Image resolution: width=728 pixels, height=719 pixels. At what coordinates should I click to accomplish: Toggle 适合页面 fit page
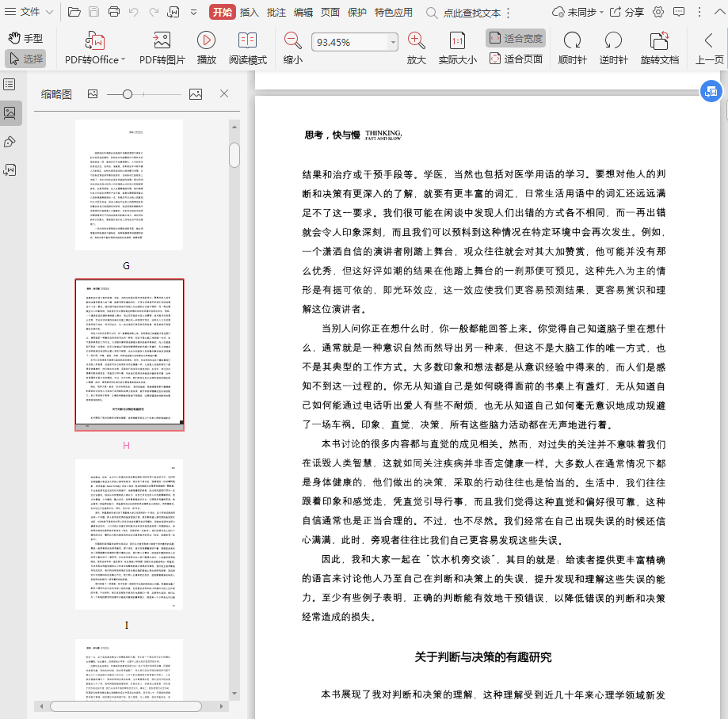[x=516, y=59]
